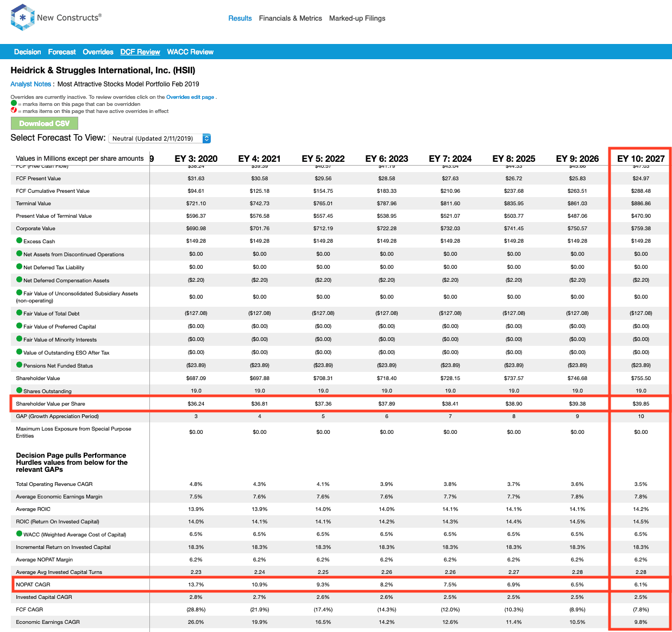672x632 pixels.
Task: Click the Average Economic Earnings Margin label
Action: 59,497
